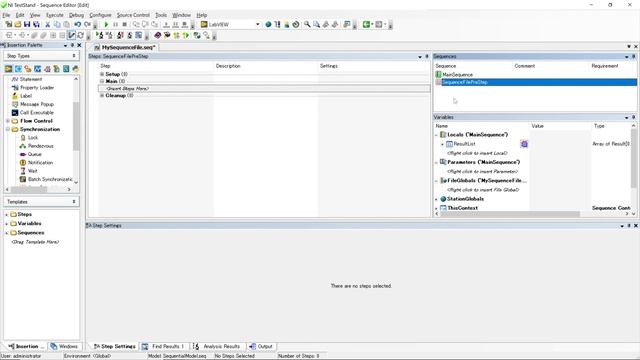Pin the Insertion Palette panel

pos(72,45)
